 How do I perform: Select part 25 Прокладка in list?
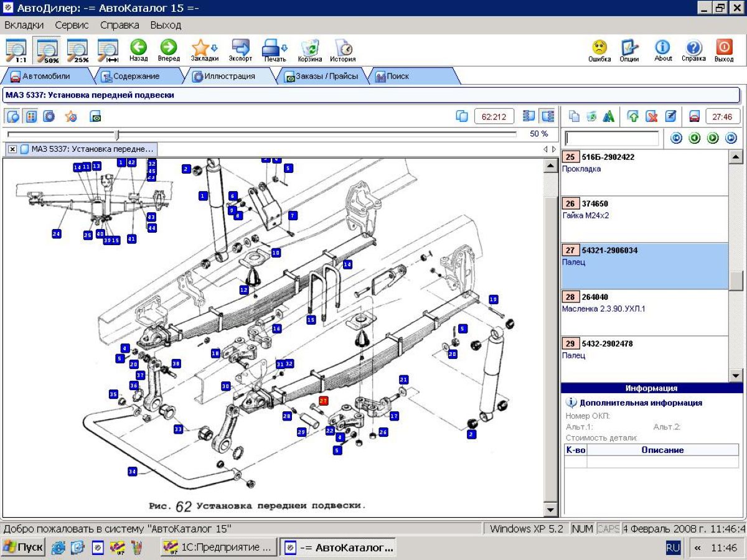[644, 173]
